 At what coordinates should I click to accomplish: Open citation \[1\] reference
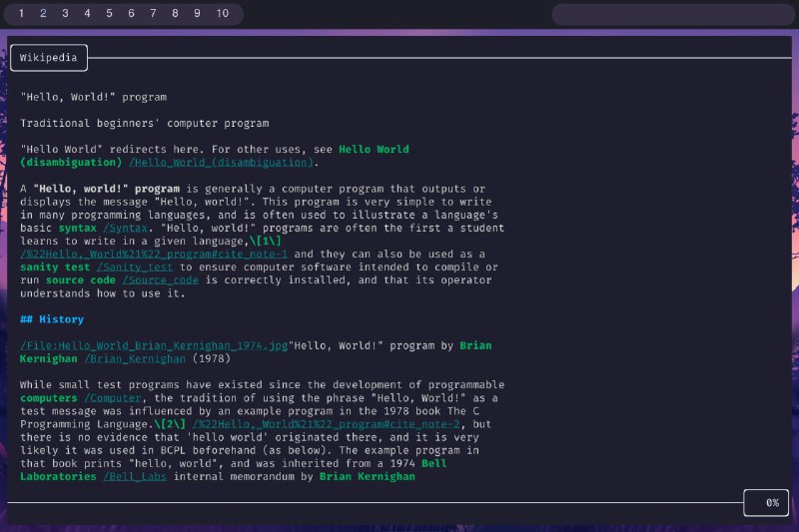[265, 241]
